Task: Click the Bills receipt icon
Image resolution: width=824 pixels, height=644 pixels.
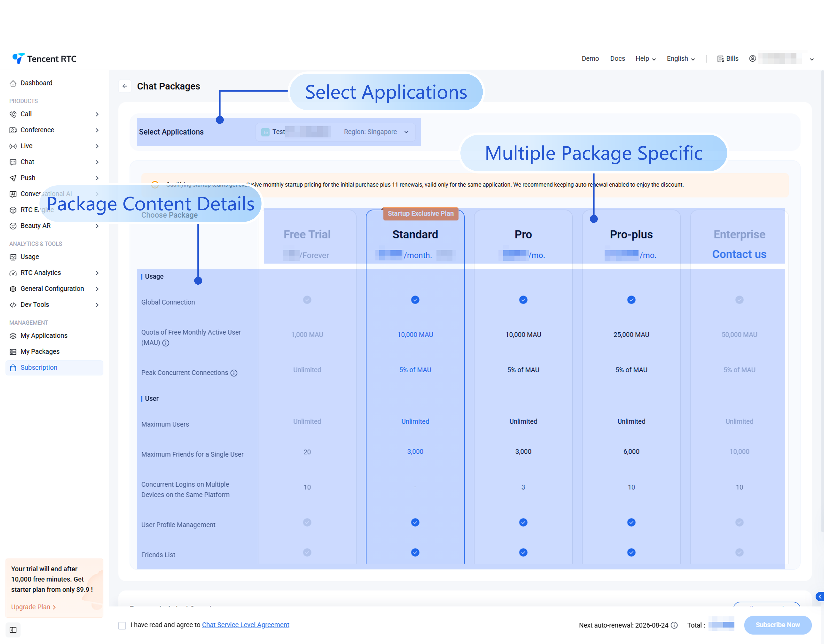Action: click(x=721, y=59)
